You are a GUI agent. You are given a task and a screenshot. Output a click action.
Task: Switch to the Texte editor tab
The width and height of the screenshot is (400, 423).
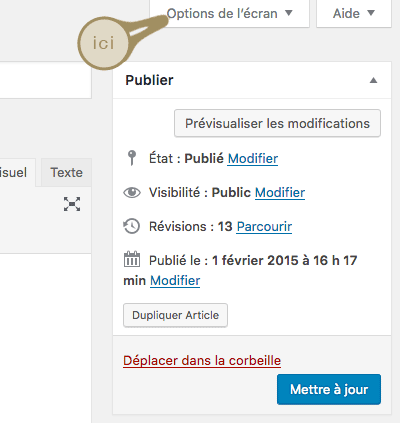point(66,173)
